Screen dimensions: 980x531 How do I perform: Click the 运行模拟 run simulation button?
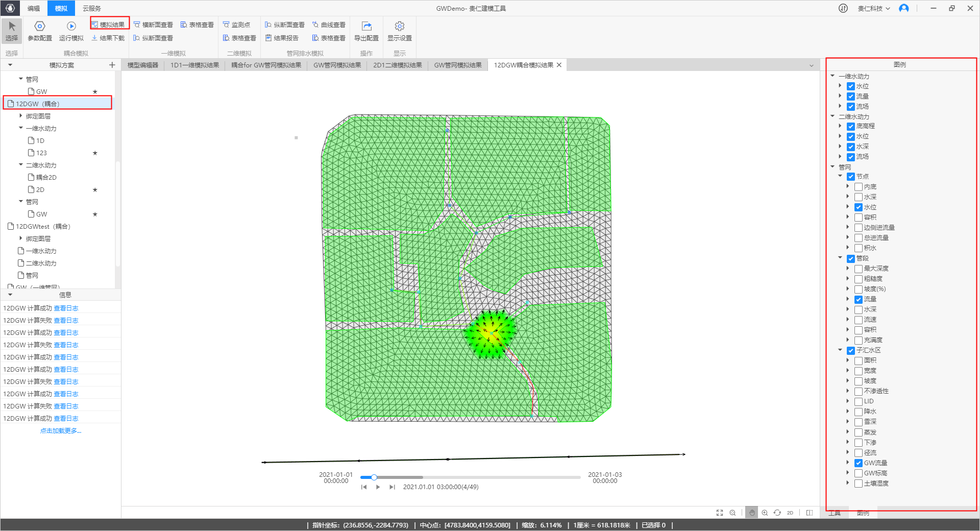(x=71, y=31)
